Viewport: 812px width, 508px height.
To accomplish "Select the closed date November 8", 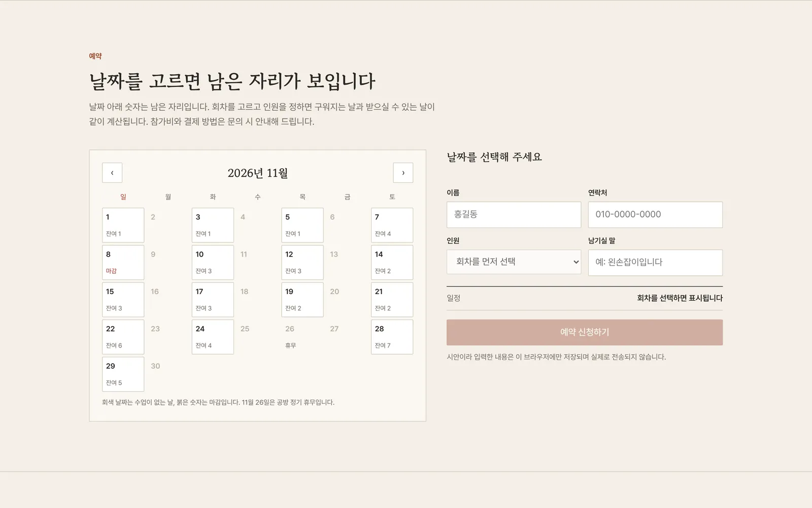I will (x=123, y=262).
